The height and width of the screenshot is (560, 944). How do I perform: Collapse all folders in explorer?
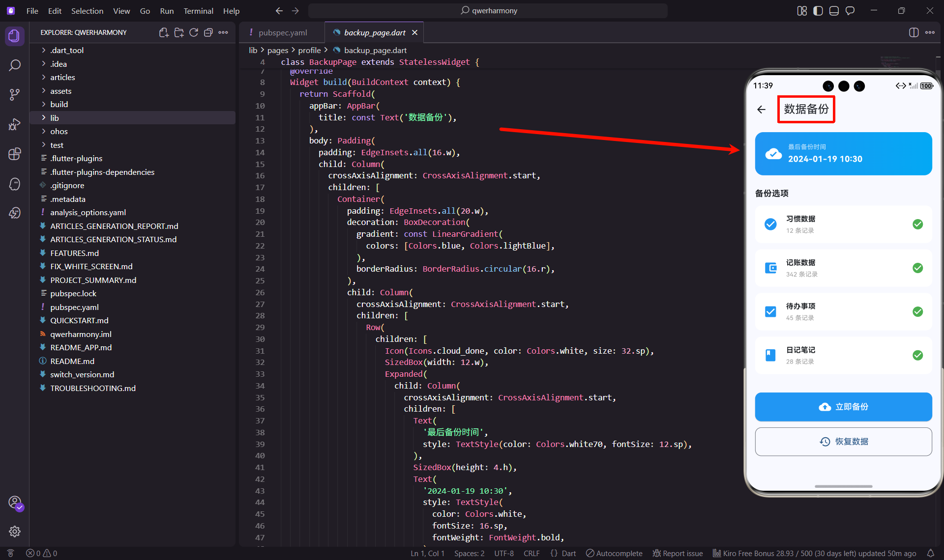point(208,32)
